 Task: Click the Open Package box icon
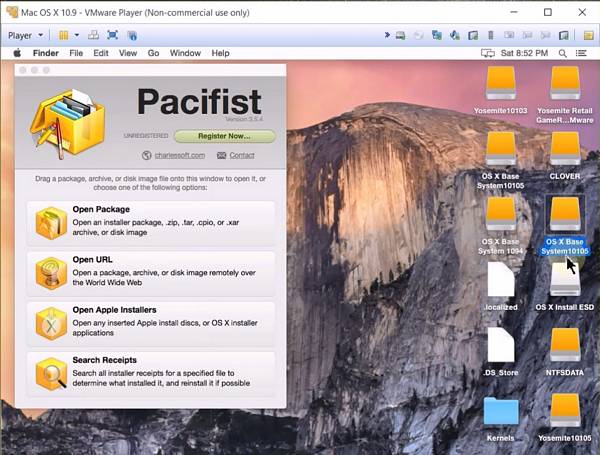click(50, 223)
